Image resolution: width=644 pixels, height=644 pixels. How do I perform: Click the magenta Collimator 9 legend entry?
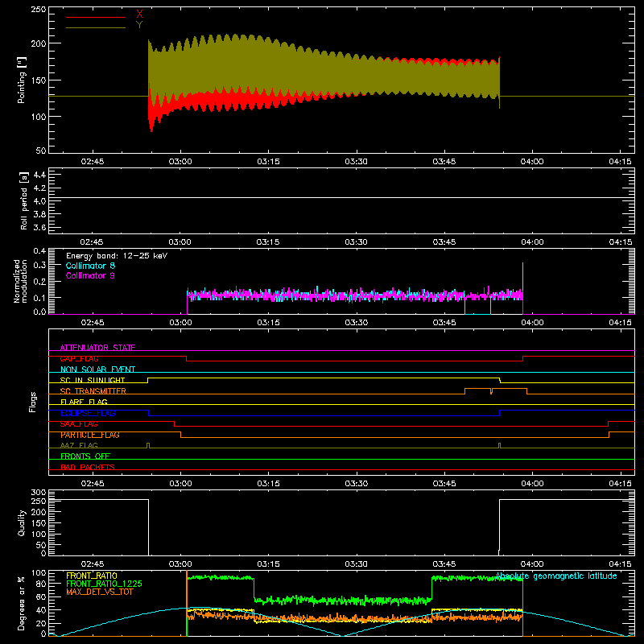pos(90,275)
